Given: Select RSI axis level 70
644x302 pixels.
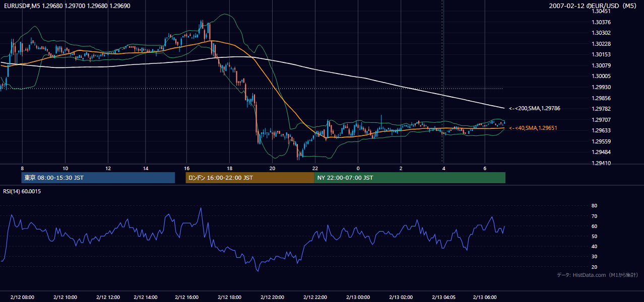Looking at the screenshot, I should tap(594, 216).
